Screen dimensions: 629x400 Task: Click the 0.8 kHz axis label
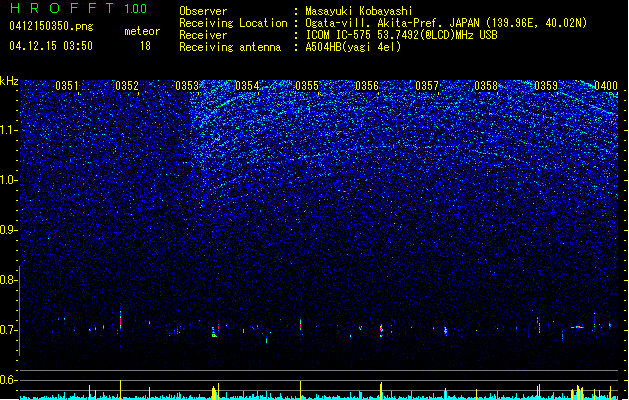tap(8, 280)
